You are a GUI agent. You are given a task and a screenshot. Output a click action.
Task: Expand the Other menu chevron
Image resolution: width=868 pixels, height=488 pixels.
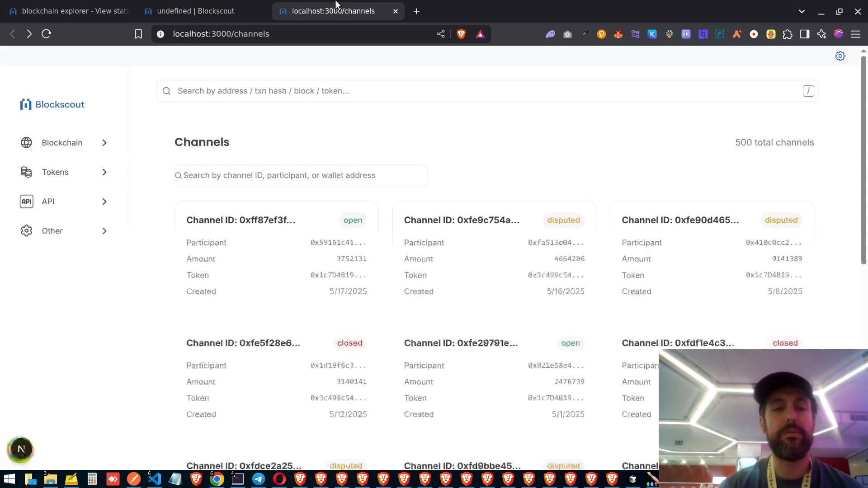click(x=104, y=231)
